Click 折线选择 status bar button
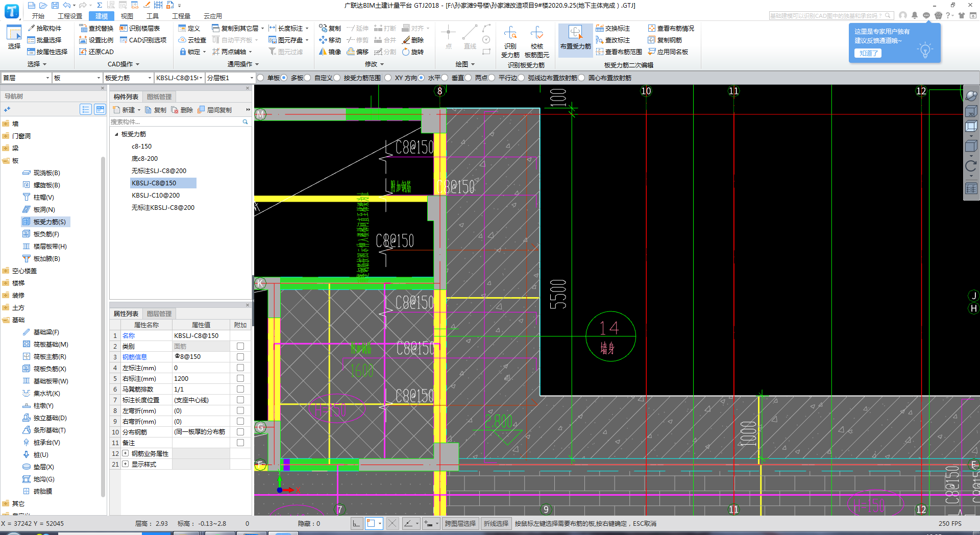This screenshot has width=980, height=535. (496, 523)
